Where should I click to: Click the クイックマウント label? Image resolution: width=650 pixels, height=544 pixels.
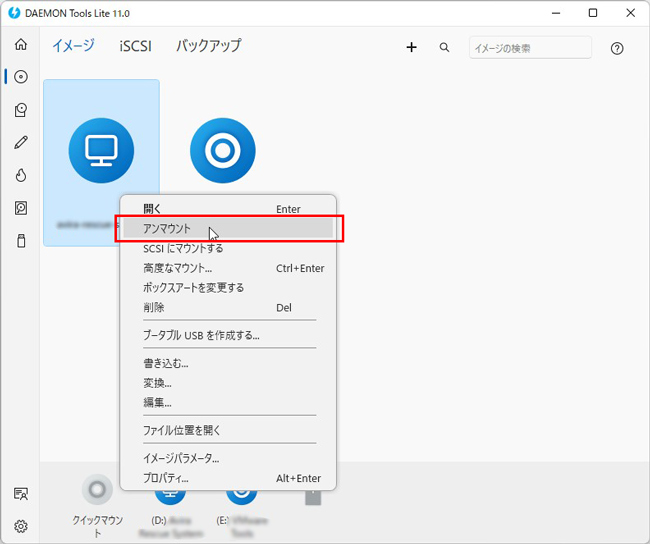click(x=97, y=526)
